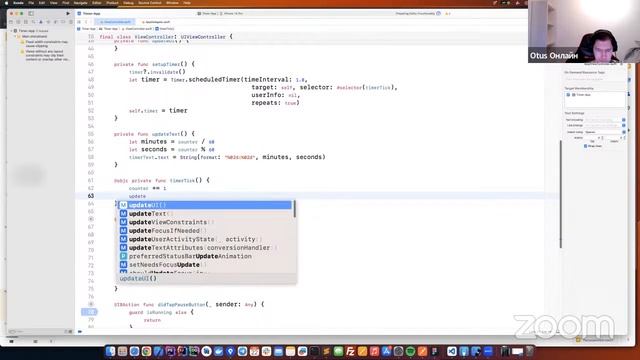Open Slack from the Dock
This screenshot has width=640, height=360.
tap(266, 351)
